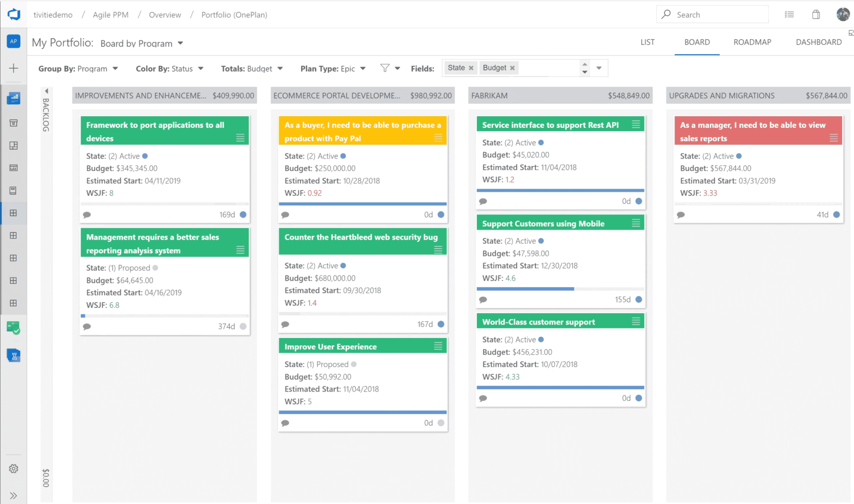
Task: Open the work items list icon in top bar
Action: (789, 15)
